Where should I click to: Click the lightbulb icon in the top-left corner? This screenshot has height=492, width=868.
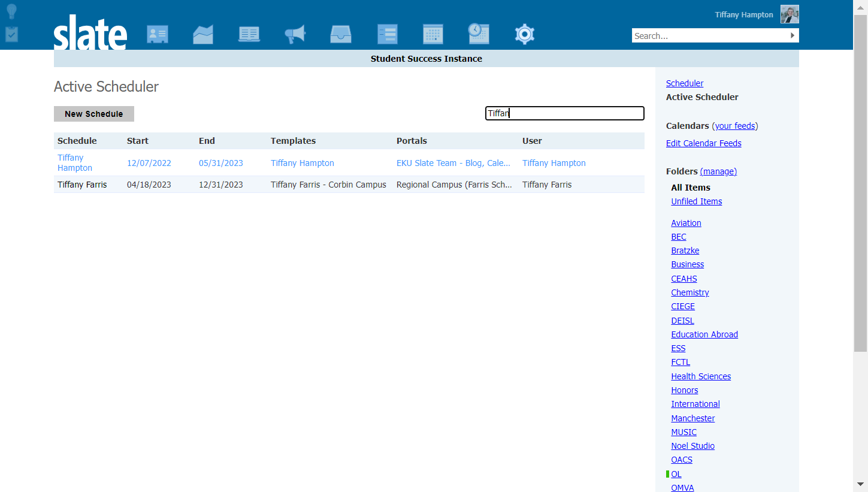pos(11,12)
